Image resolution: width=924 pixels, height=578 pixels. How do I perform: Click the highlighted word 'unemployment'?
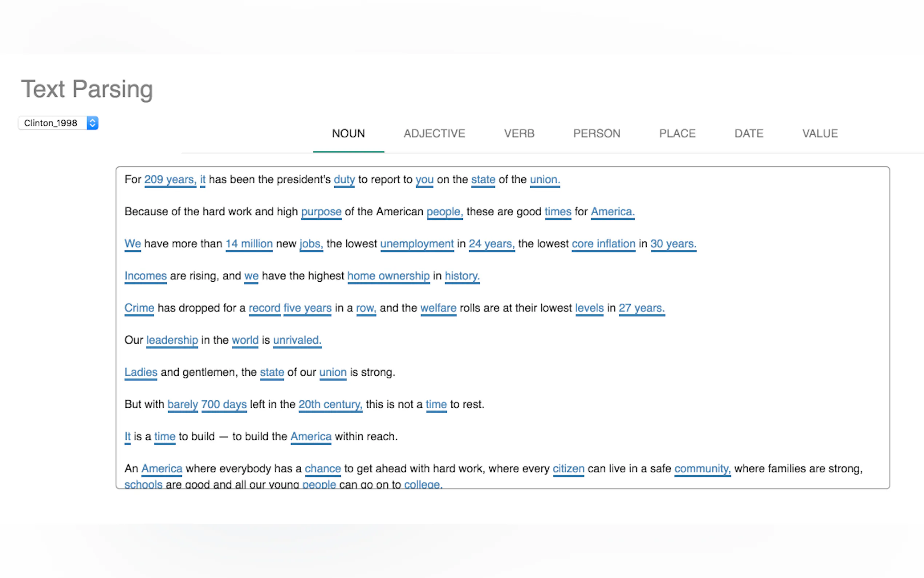click(417, 244)
